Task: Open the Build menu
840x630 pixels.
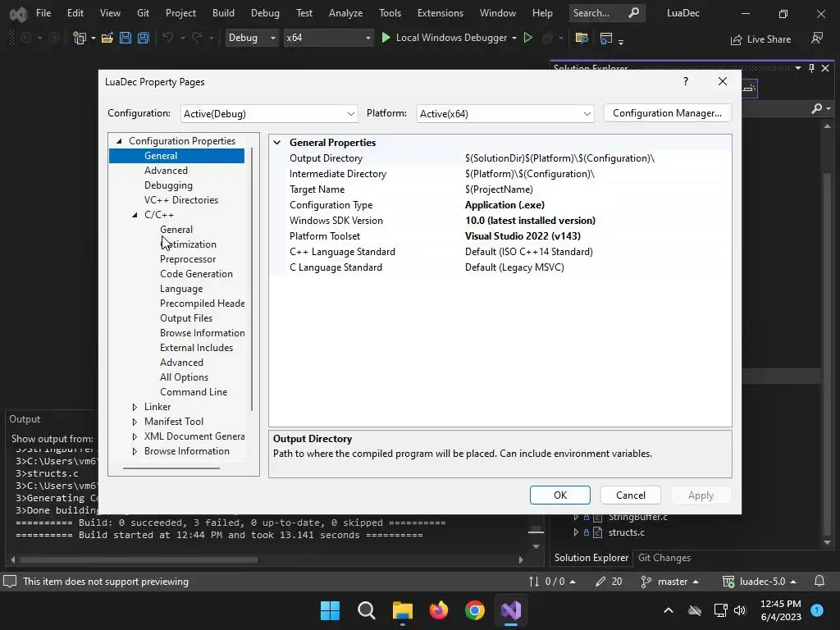Action: pyautogui.click(x=223, y=13)
